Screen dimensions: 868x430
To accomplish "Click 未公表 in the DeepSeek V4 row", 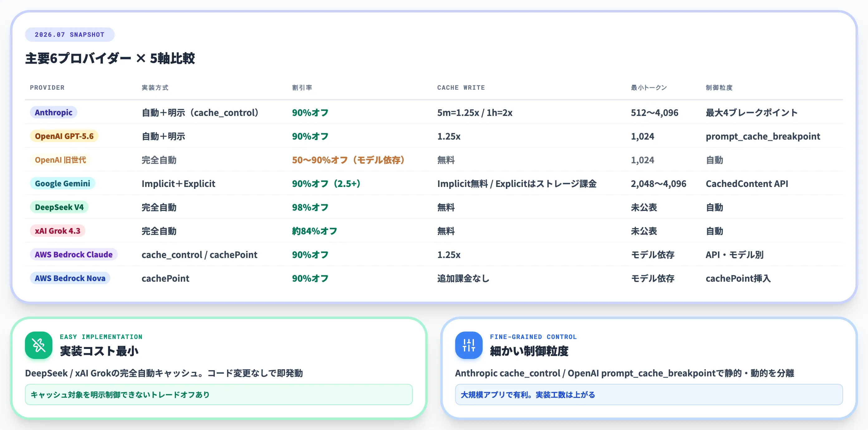I will [644, 207].
